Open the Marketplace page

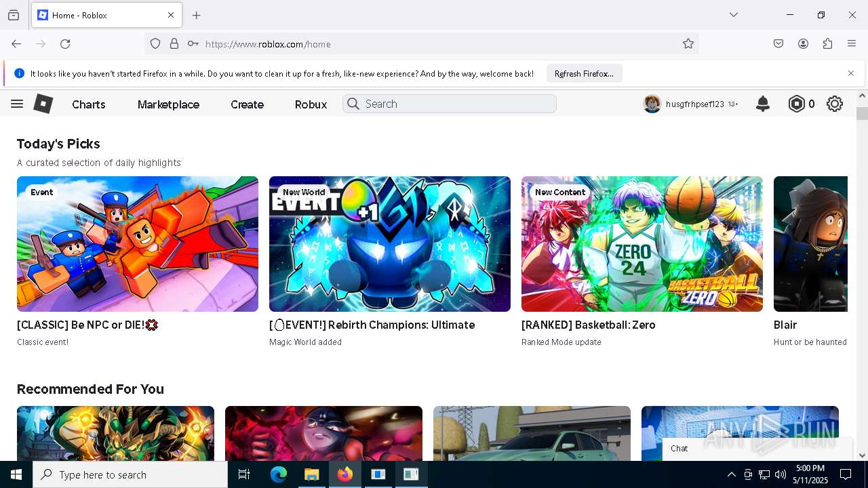pos(168,104)
